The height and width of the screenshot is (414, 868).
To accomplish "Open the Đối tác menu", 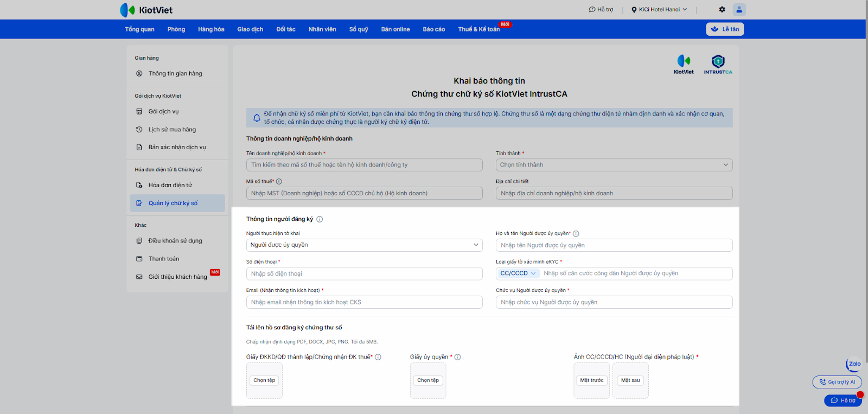I will (x=286, y=29).
